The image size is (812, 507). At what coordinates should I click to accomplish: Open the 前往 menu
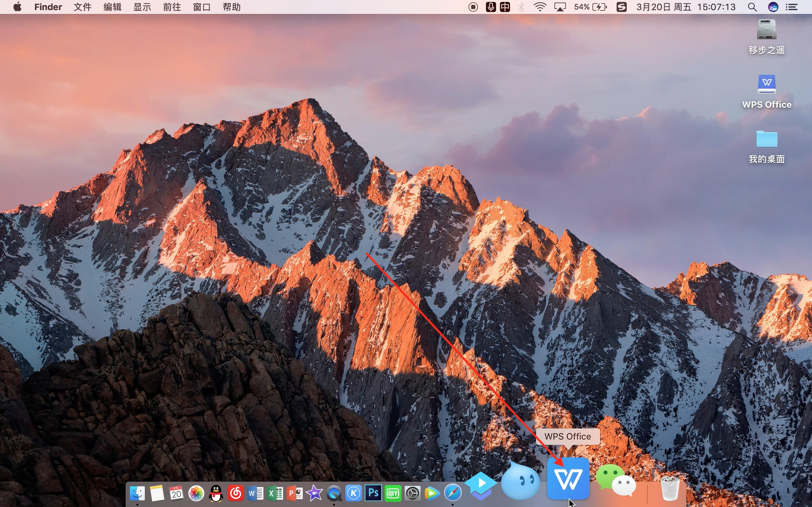[x=172, y=7]
